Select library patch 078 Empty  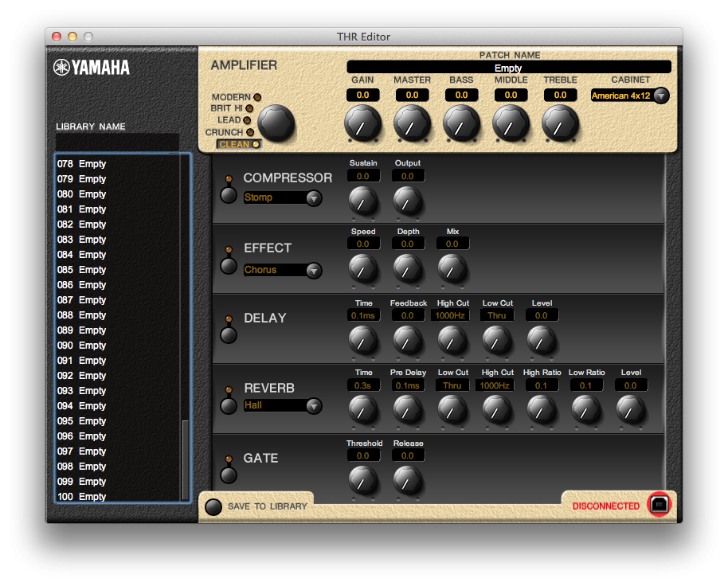pyautogui.click(x=117, y=164)
